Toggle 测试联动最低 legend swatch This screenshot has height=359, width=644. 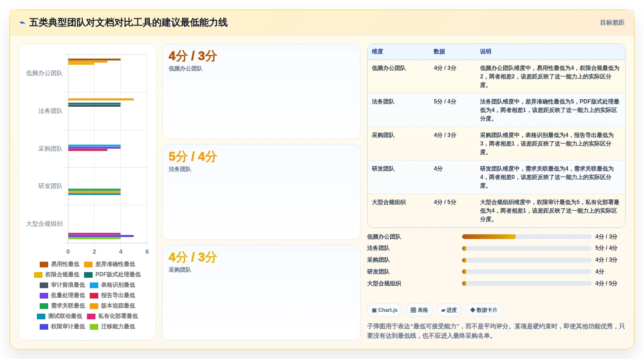coord(41,316)
